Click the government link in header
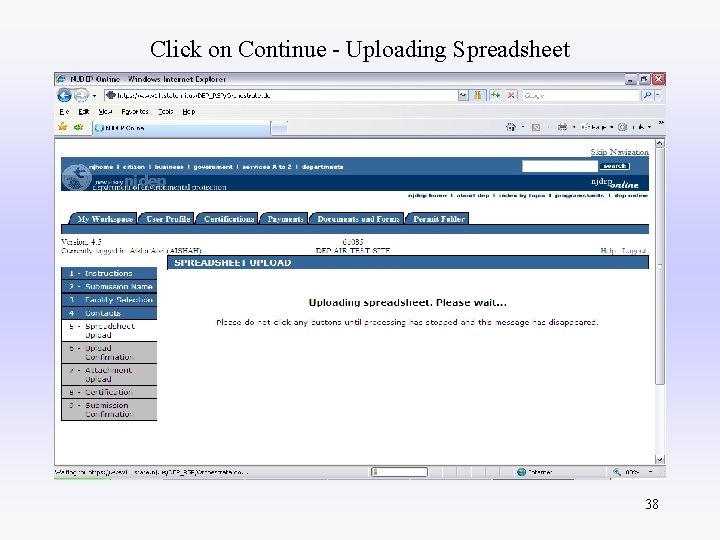Viewport: 720px width, 540px height. pyautogui.click(x=213, y=167)
